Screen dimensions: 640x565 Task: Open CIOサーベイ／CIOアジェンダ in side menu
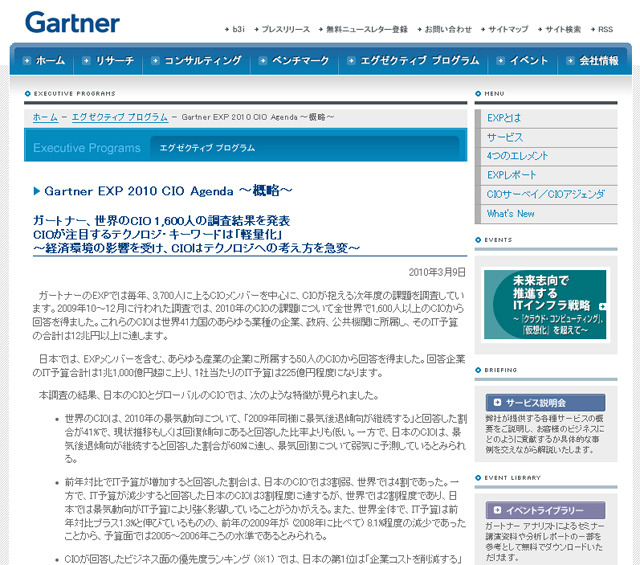[x=546, y=194]
